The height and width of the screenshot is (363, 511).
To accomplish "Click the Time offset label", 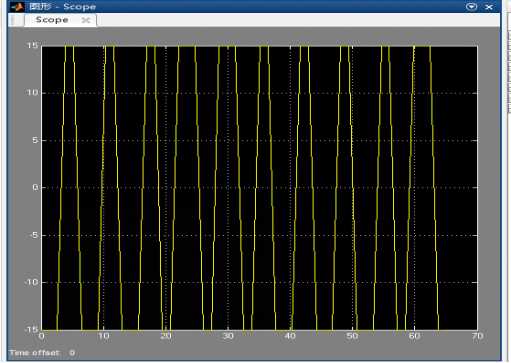I will [34, 352].
